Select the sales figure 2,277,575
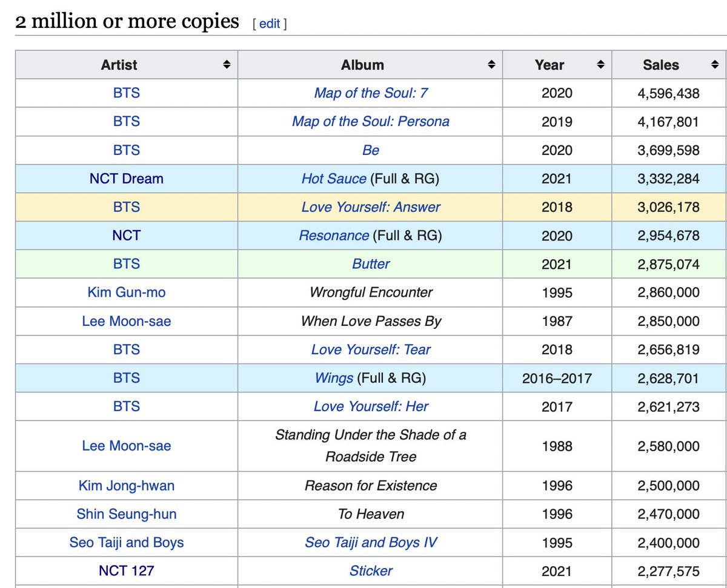This screenshot has width=727, height=588. click(668, 571)
